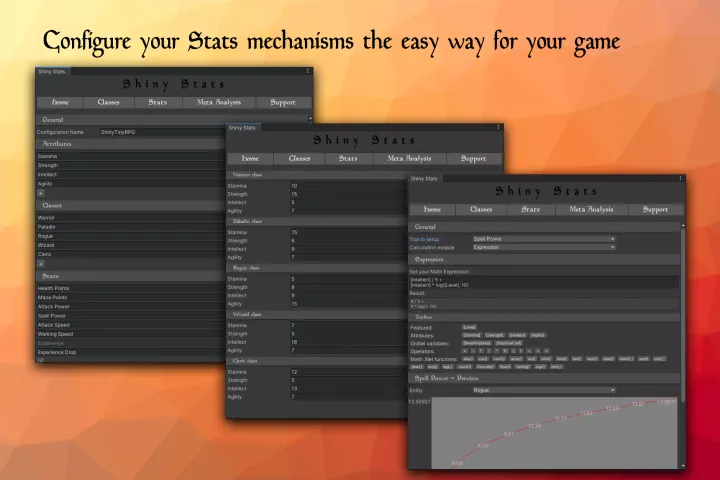Select Wizard in Home Classes list
Image resolution: width=720 pixels, height=480 pixels.
coord(131,245)
